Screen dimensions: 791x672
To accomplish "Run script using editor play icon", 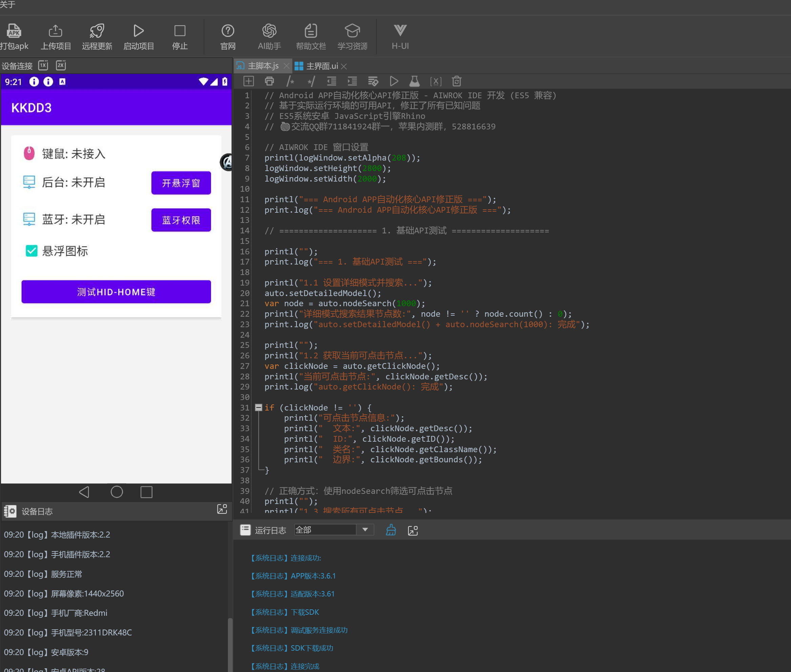I will point(394,81).
